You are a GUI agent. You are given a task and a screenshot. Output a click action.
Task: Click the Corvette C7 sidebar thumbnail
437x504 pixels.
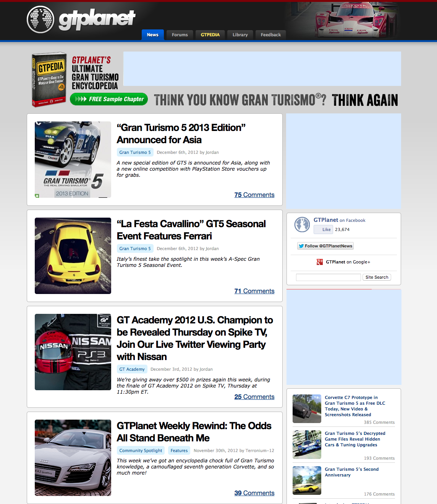307,409
